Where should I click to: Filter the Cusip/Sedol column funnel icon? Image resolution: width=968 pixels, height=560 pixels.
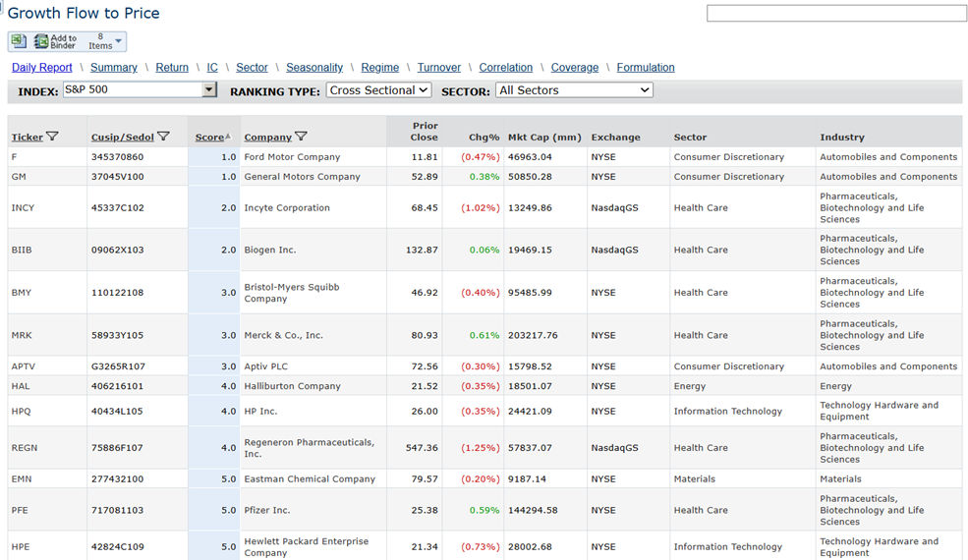coord(163,137)
